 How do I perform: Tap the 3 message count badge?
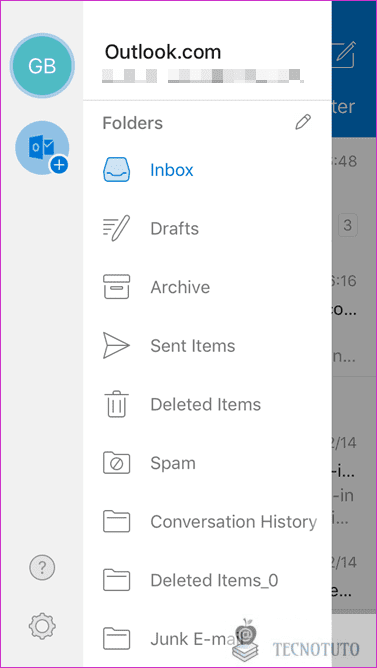point(348,225)
